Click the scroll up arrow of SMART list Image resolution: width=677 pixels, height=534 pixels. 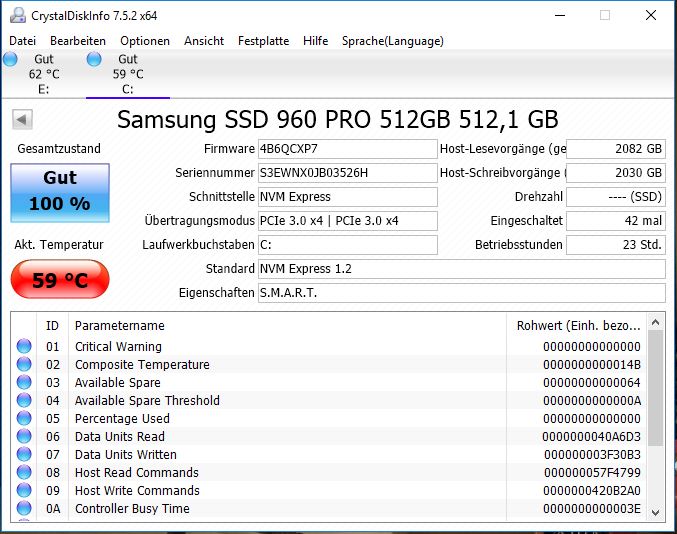[x=655, y=322]
